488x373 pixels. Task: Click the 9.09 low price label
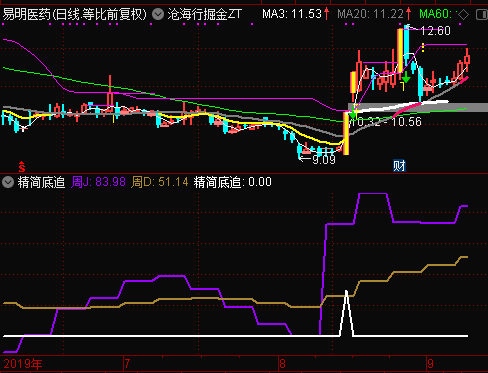[x=324, y=160]
